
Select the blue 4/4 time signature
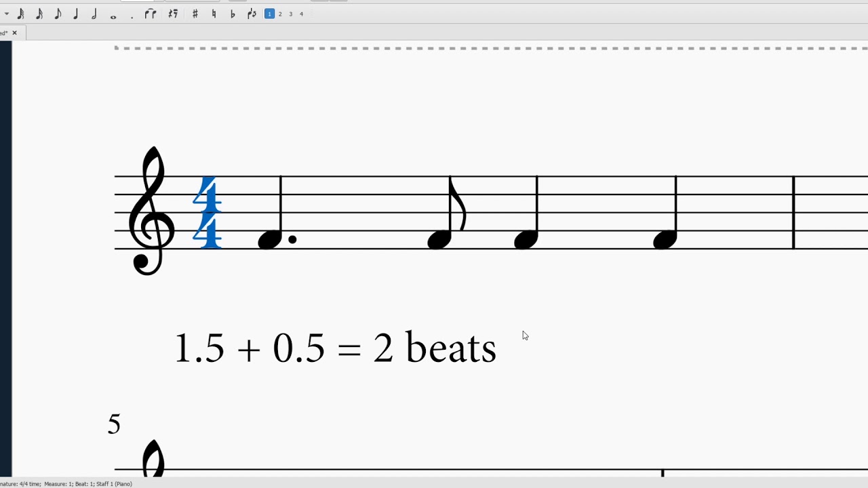pos(208,212)
